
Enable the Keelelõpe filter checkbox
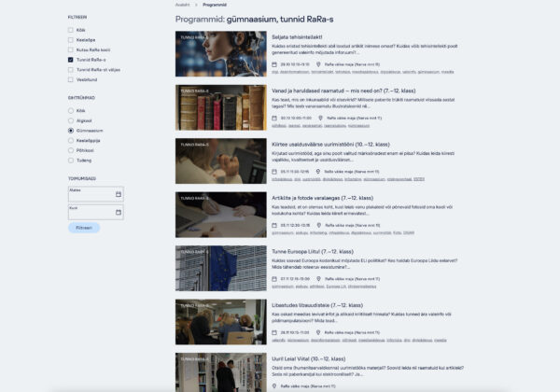[x=71, y=39]
